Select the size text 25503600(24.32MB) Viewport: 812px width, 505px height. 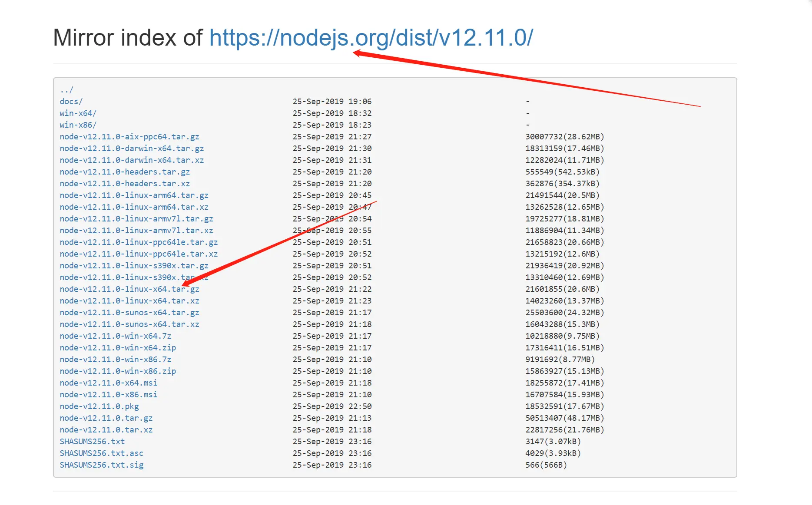[565, 313]
